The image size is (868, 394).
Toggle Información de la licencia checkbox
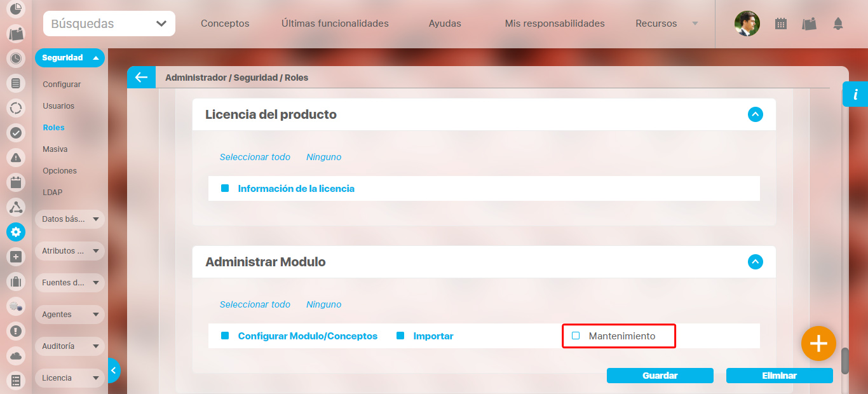[225, 189]
